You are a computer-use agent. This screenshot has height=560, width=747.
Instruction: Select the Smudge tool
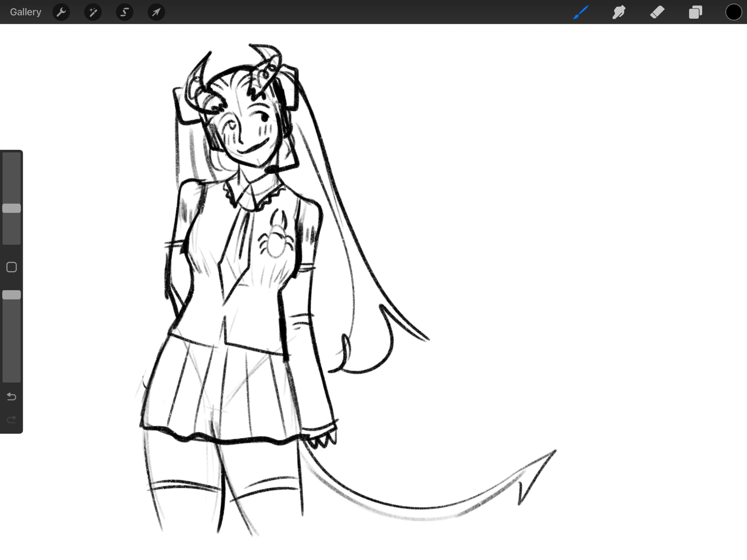[x=619, y=12]
